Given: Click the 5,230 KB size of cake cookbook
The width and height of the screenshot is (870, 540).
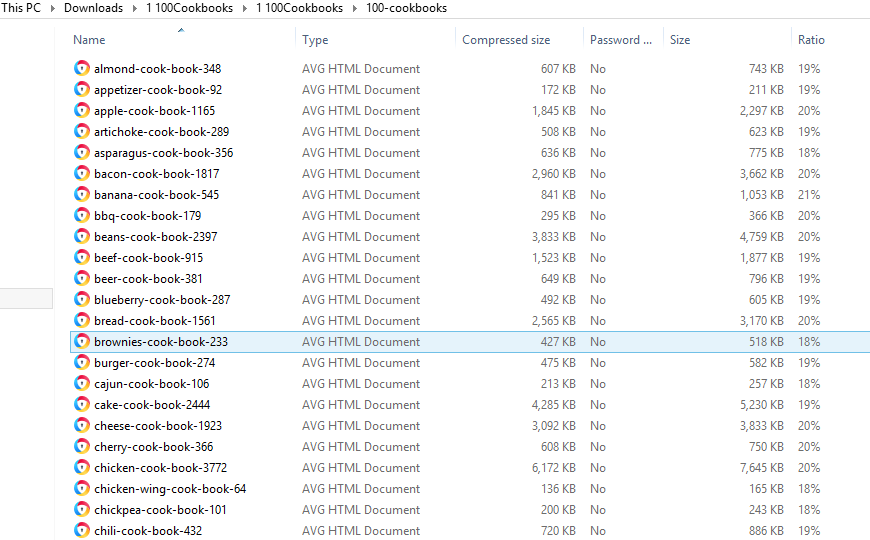Looking at the screenshot, I should tap(761, 405).
